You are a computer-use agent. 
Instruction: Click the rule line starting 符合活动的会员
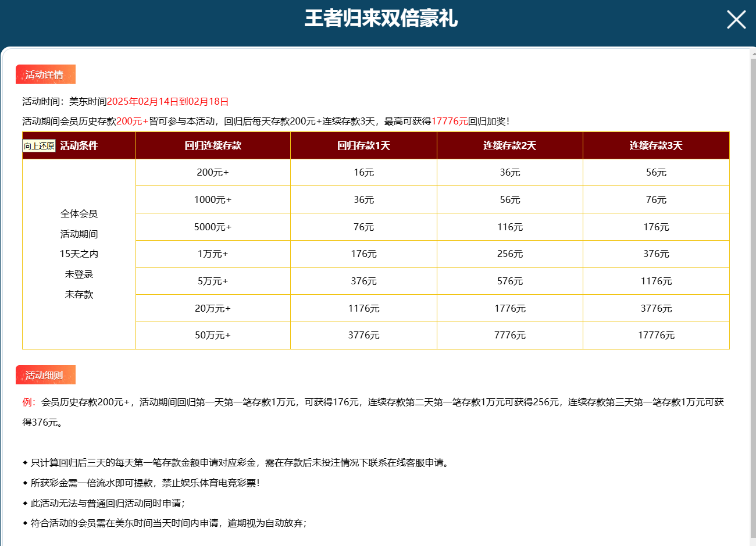165,523
